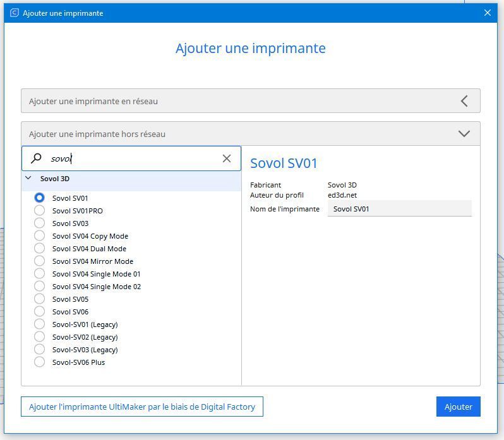Collapse the Sovol 3D manufacturer group
Image resolution: width=504 pixels, height=440 pixels.
(28, 179)
